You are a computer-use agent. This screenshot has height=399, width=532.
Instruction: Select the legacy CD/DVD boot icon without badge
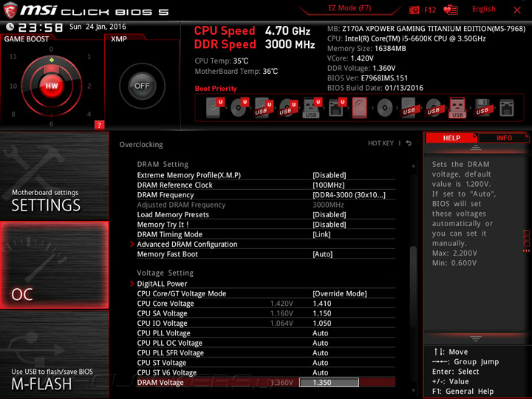click(x=385, y=108)
